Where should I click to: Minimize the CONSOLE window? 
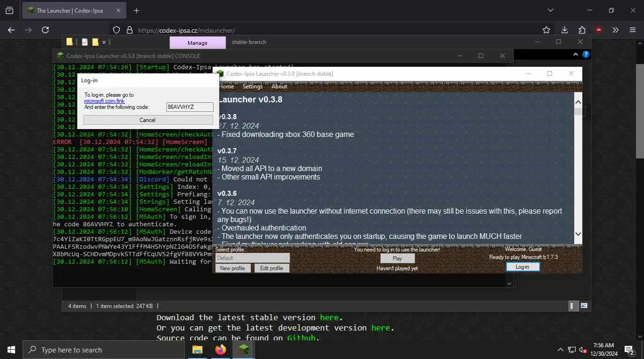(459, 56)
